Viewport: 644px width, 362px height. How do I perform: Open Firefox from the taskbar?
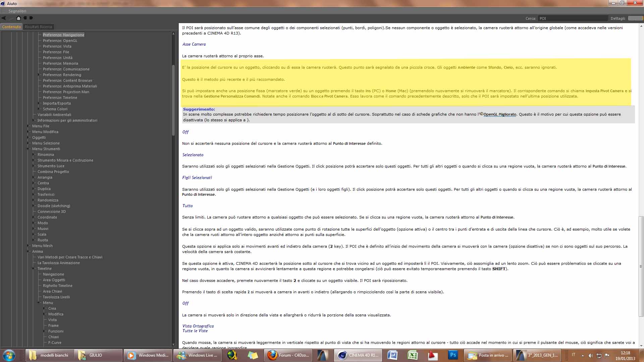coord(288,355)
